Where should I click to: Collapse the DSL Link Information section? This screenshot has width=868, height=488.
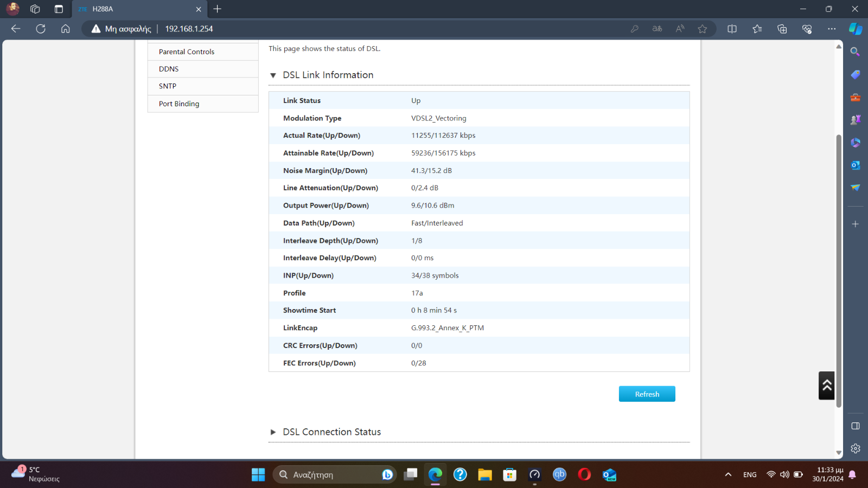point(273,75)
